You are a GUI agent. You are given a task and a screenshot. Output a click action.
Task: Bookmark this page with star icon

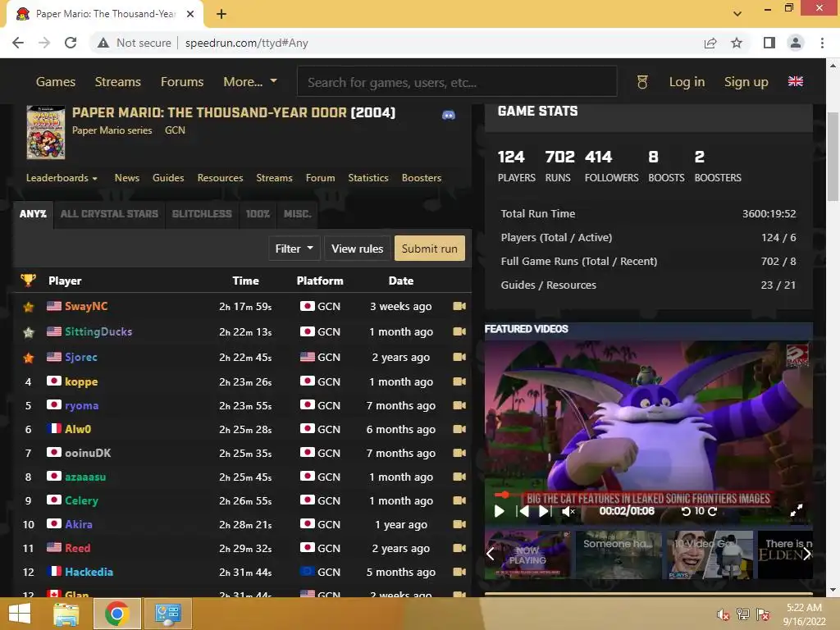coord(737,43)
